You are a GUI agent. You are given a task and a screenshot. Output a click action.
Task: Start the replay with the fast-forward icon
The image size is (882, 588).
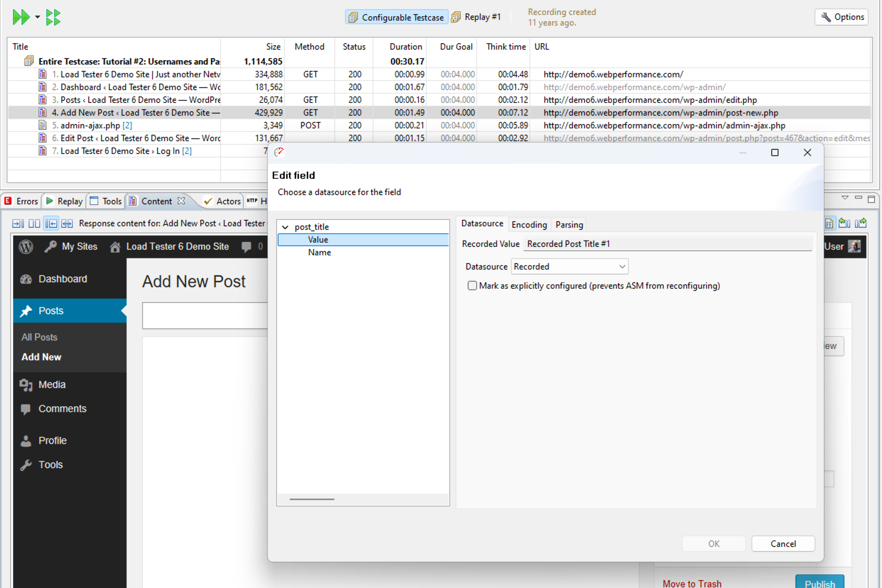(x=21, y=17)
